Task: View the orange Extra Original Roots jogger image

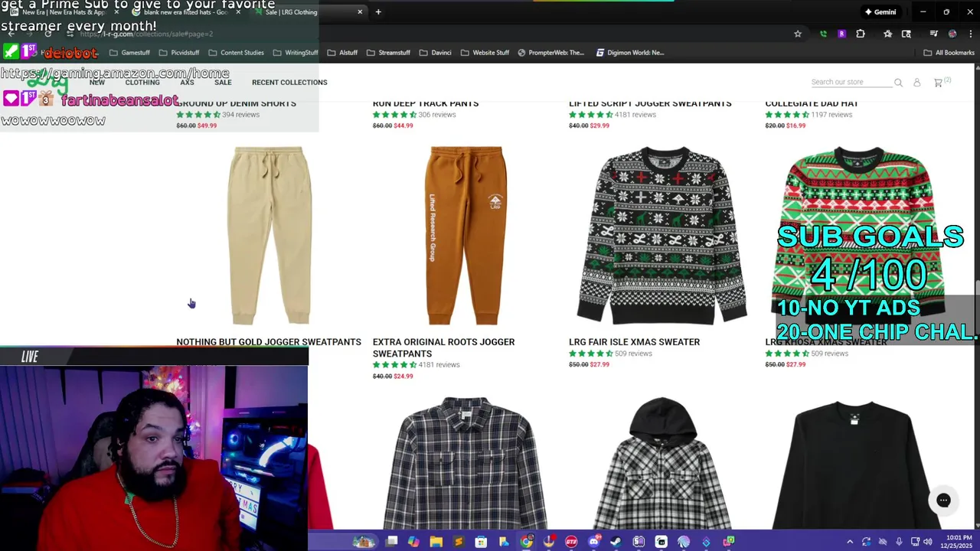Action: coord(465,236)
